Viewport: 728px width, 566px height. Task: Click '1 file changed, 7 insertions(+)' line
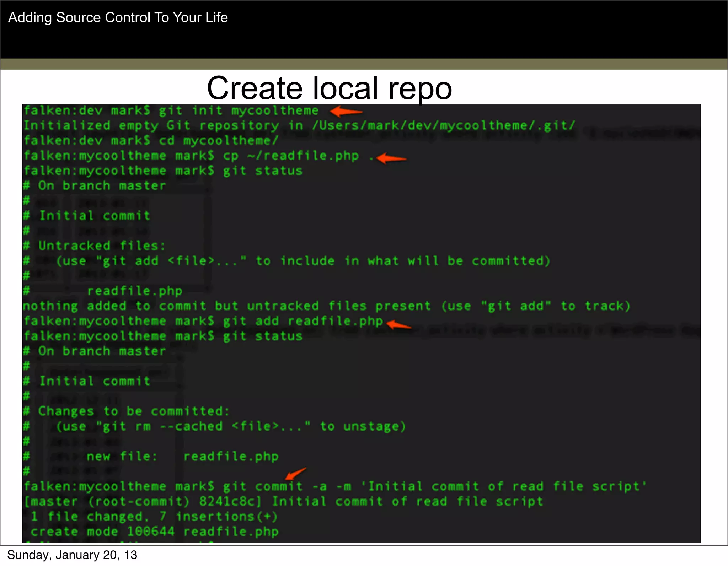154,516
